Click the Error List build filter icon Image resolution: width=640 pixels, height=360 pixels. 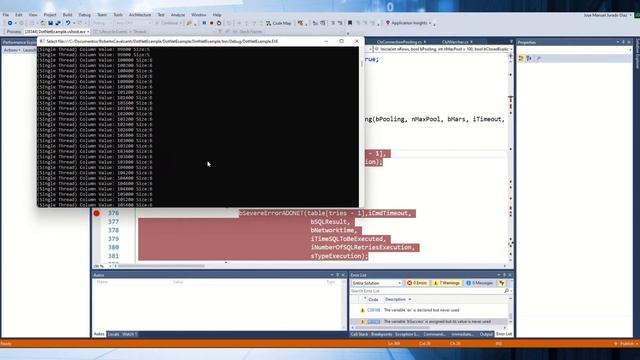(502, 283)
